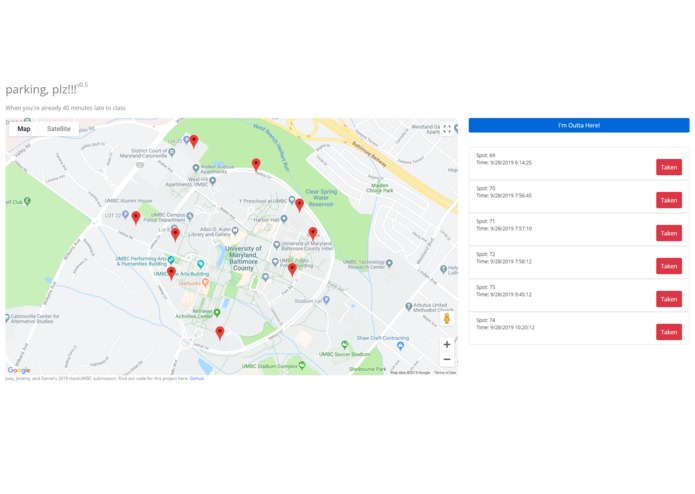
Task: Open map Terms of Use link
Action: coord(445,373)
